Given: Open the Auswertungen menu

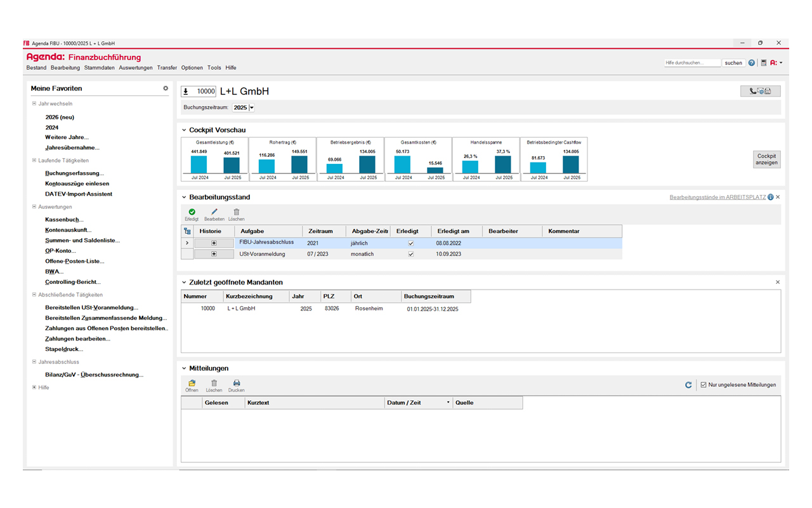Looking at the screenshot, I should click(x=136, y=68).
